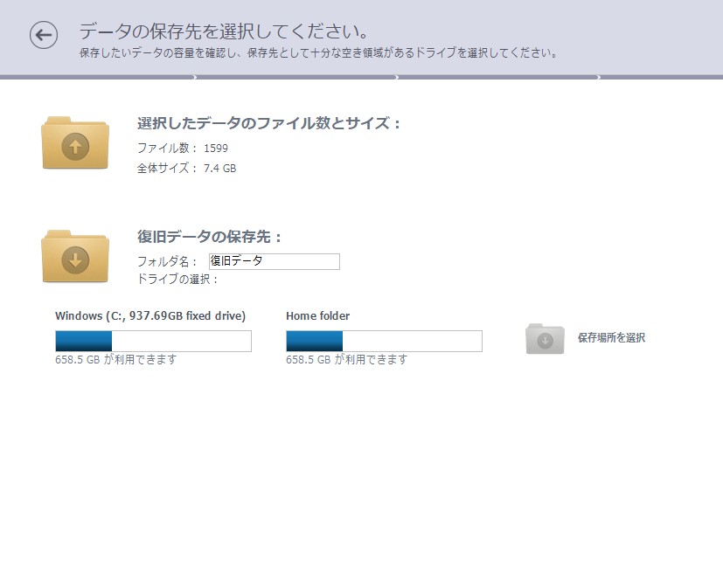This screenshot has width=723, height=588.
Task: Click the 658.5 GB available text under Home folder
Action: tap(347, 359)
